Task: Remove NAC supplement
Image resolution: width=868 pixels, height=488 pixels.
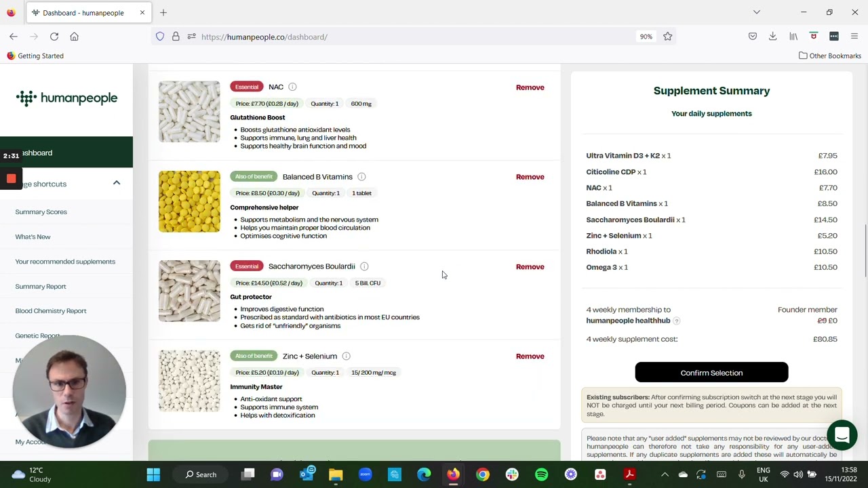Action: point(530,87)
